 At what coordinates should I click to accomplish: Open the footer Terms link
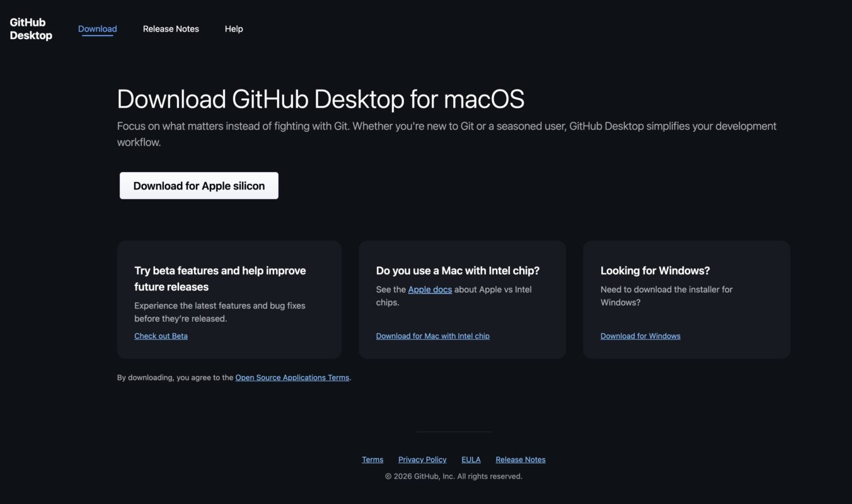pos(372,459)
